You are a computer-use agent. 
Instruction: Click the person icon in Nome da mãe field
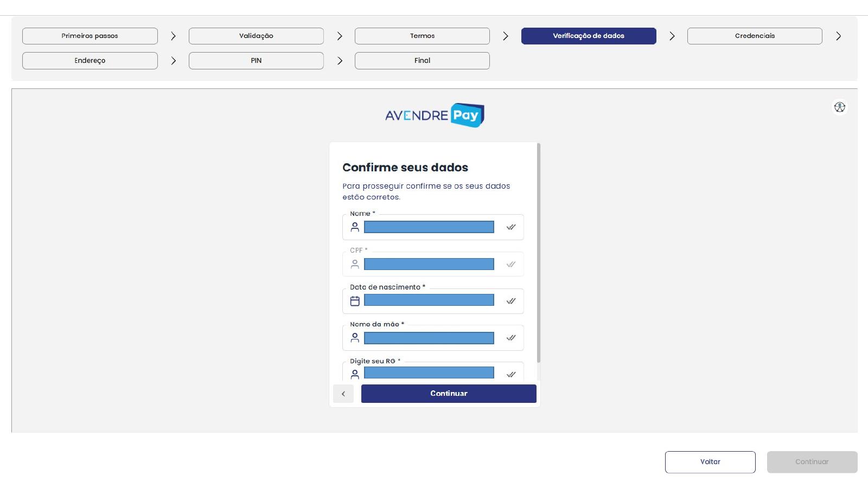pos(355,338)
